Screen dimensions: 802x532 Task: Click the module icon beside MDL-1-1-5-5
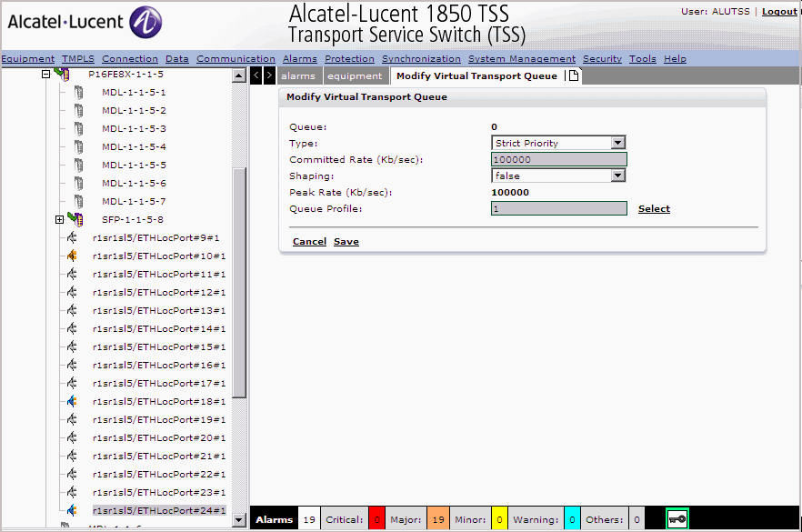tap(78, 166)
